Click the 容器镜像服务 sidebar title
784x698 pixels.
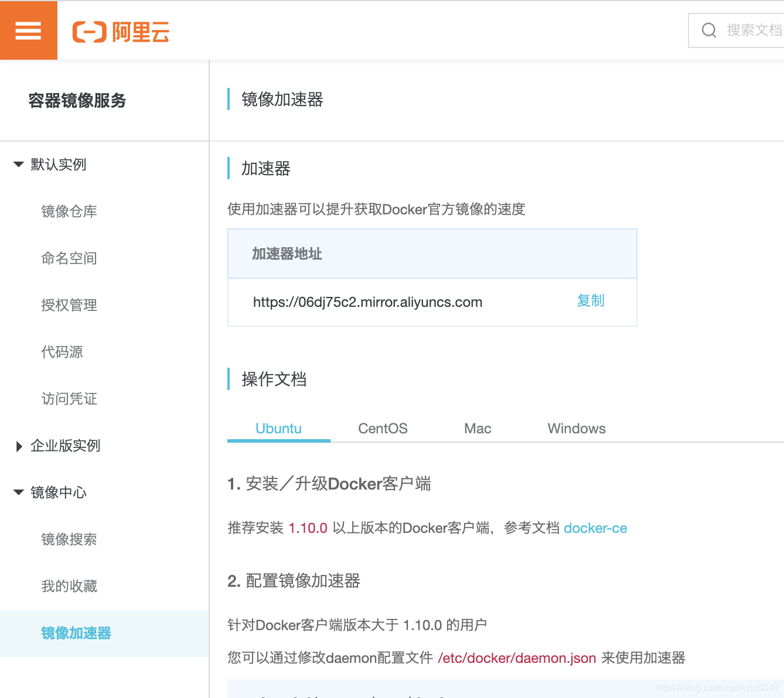77,101
